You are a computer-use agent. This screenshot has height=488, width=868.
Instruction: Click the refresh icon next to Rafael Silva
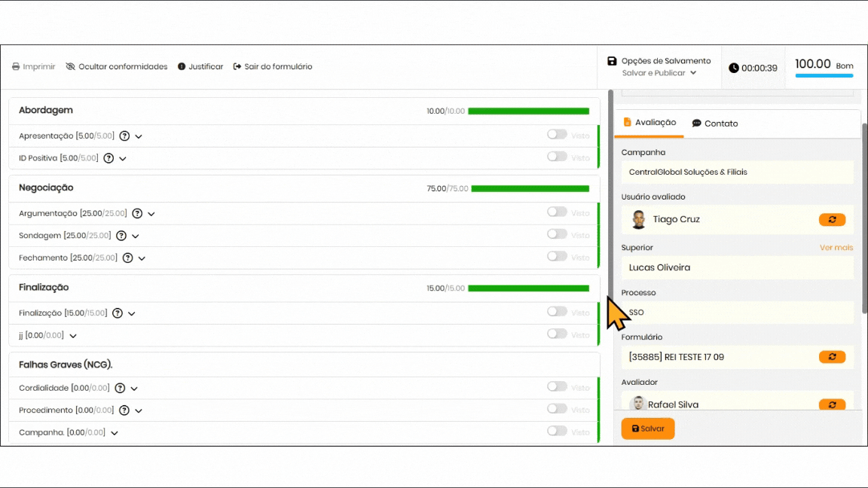832,405
